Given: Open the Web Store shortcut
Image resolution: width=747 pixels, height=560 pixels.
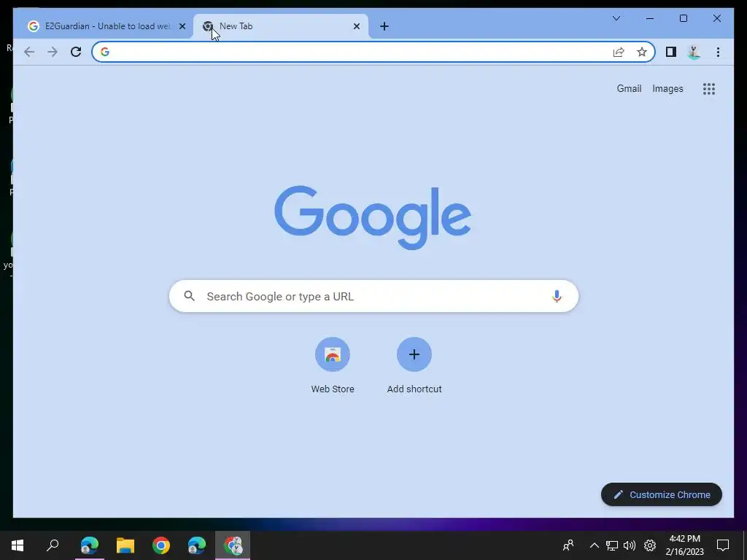Looking at the screenshot, I should (333, 365).
